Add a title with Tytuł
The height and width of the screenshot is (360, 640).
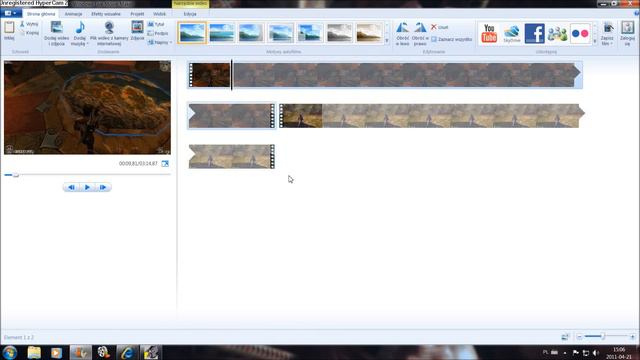point(156,24)
